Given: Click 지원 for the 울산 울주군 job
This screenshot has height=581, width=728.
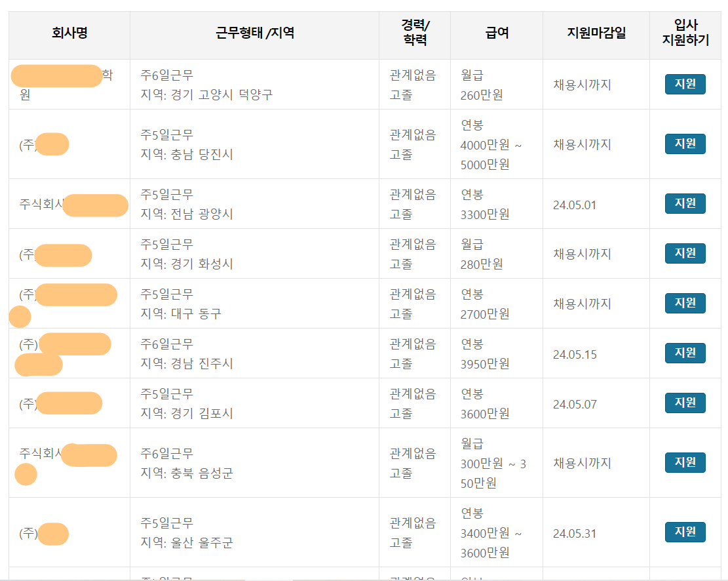Looking at the screenshot, I should pyautogui.click(x=685, y=532).
